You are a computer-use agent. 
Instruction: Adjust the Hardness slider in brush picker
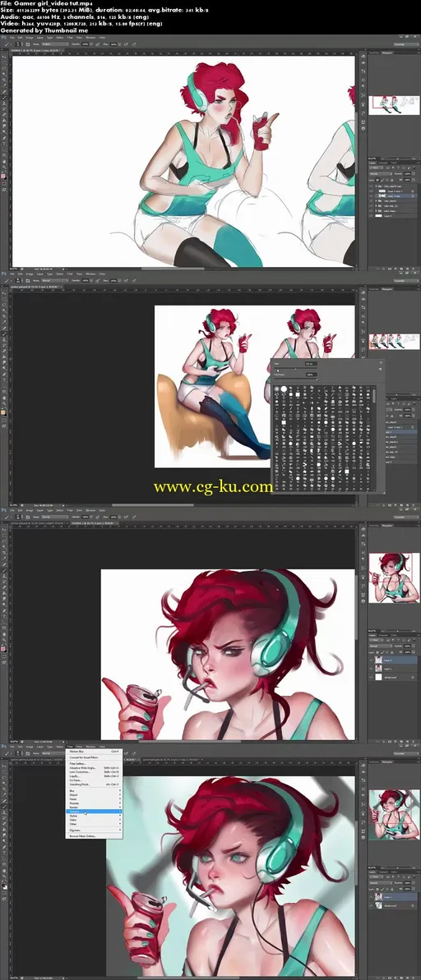point(296,380)
